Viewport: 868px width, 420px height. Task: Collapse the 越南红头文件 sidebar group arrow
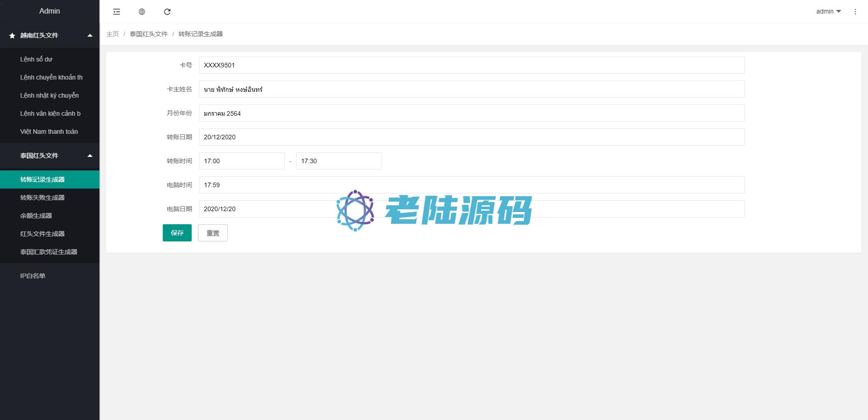(x=90, y=35)
